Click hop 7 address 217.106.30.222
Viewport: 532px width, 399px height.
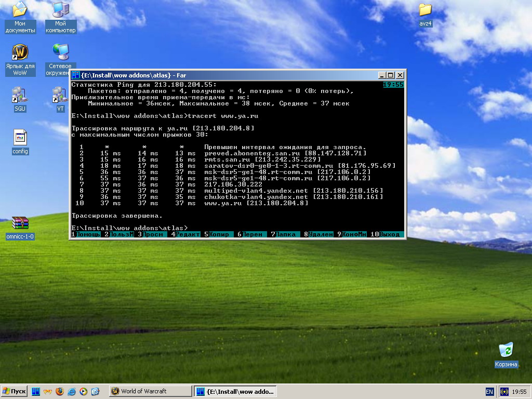(x=233, y=184)
